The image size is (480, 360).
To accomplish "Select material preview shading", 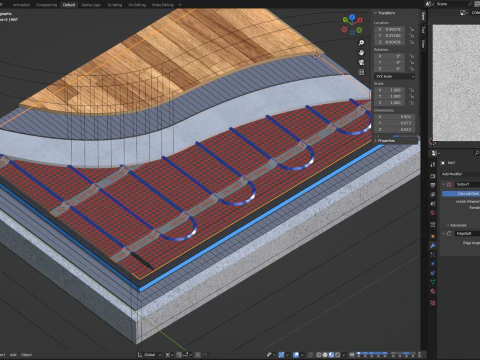I will [331, 355].
